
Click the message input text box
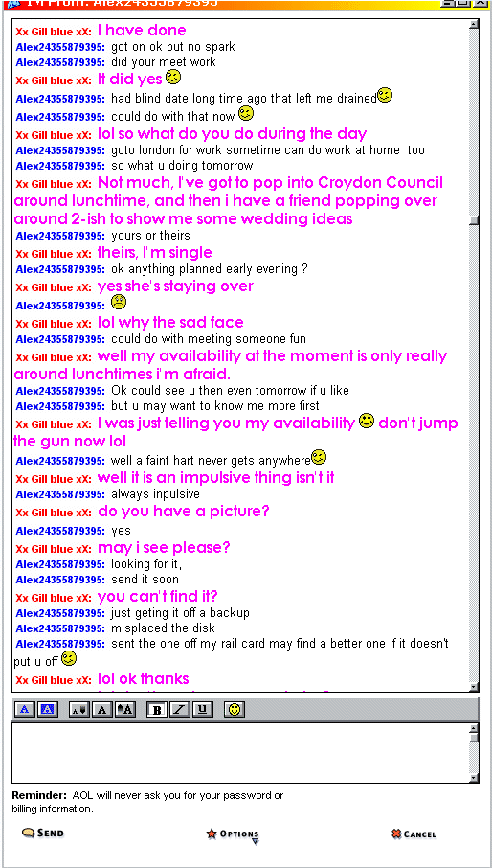click(x=239, y=753)
